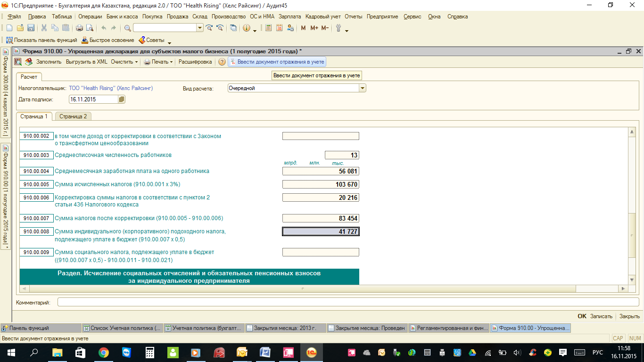Click Выгрузить в XML button

(87, 62)
